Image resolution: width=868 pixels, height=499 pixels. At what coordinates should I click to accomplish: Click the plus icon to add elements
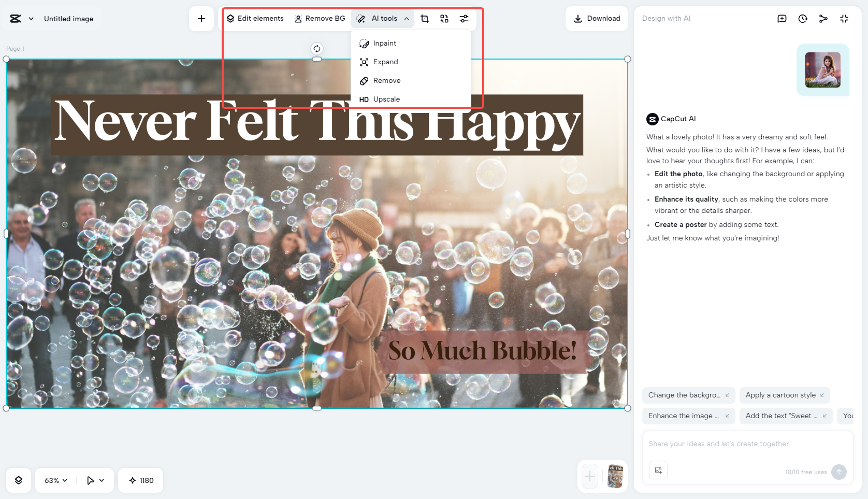tap(201, 18)
